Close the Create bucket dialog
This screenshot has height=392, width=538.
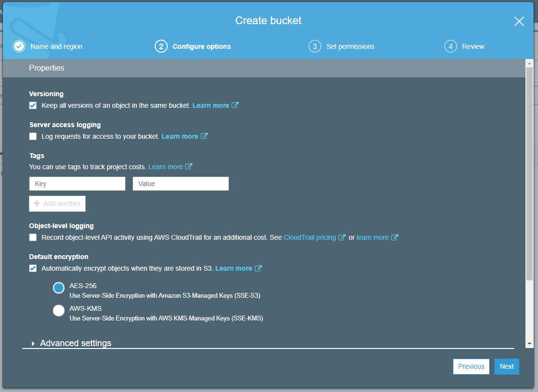pyautogui.click(x=519, y=21)
